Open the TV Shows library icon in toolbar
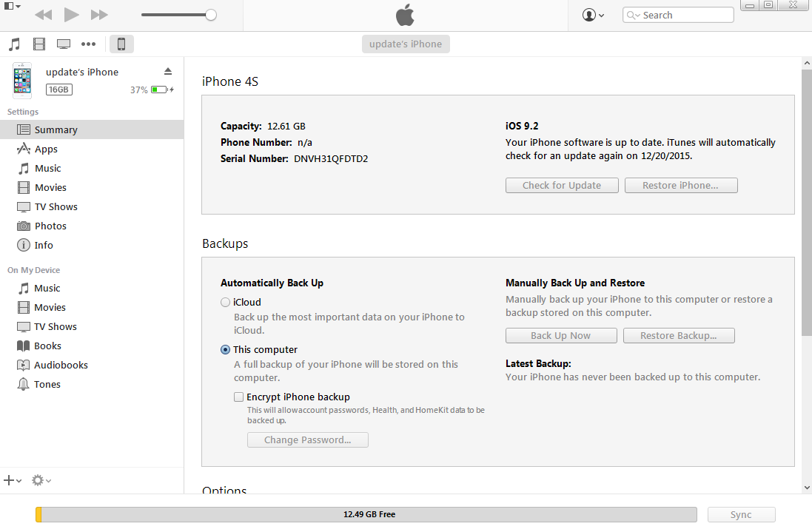Viewport: 812px width, 532px height. pyautogui.click(x=64, y=44)
